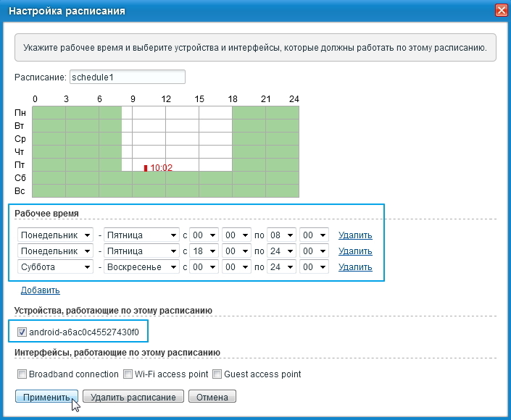Remove the Saturday–Sunday time row
The image size is (511, 420).
[x=355, y=267]
